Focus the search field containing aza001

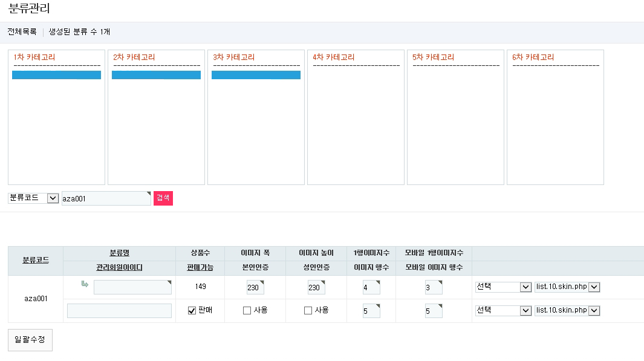[x=106, y=198]
